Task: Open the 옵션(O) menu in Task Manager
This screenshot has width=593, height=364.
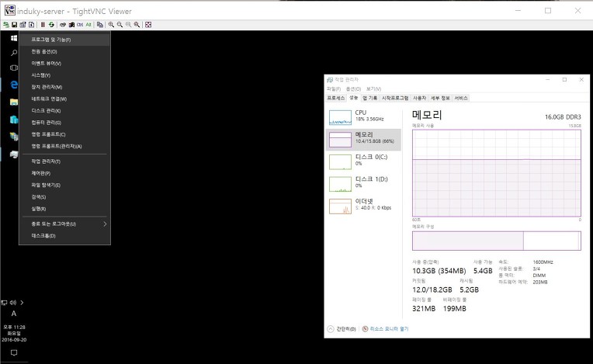Action: [x=352, y=89]
